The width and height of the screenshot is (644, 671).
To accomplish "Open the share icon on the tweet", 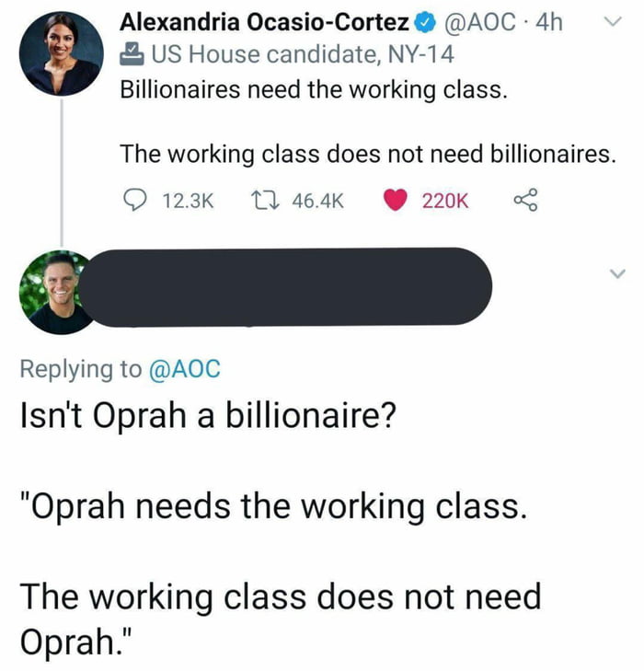I will (523, 200).
